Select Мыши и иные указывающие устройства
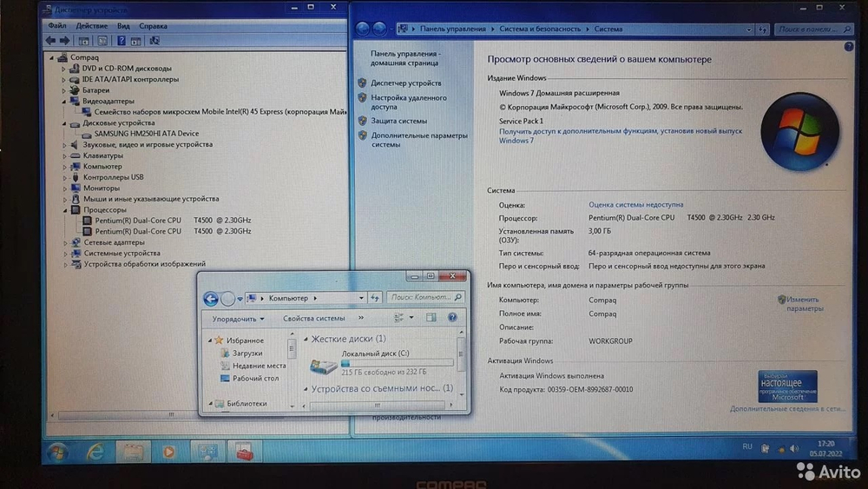This screenshot has width=868, height=489. 151,199
